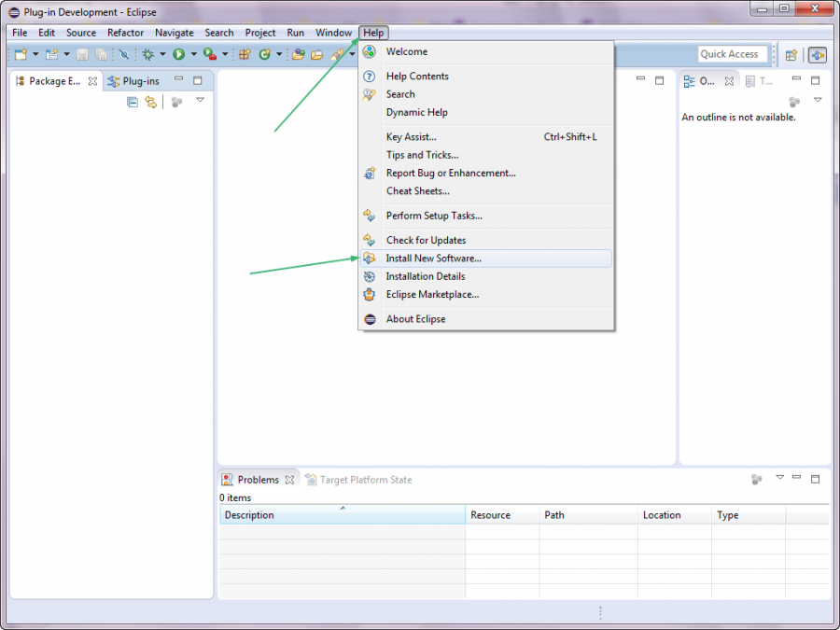
Task: Click the Search flashlight toolbar icon
Action: pyautogui.click(x=337, y=54)
